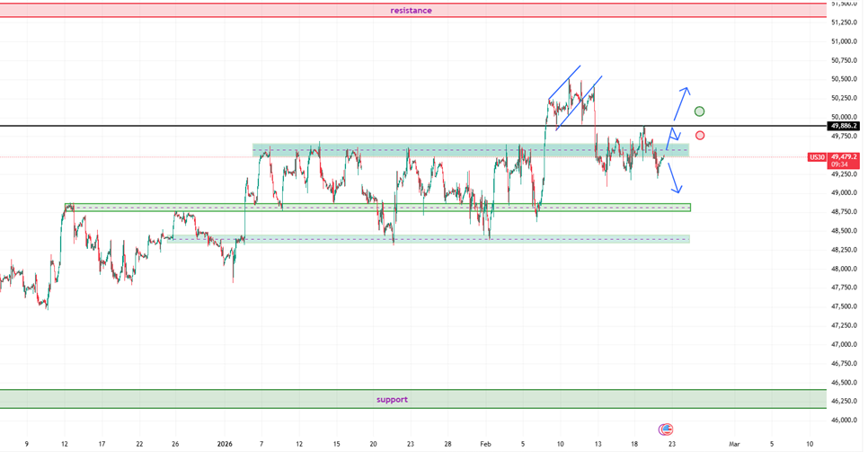Image resolution: width=868 pixels, height=452 pixels.
Task: Click the 49,479.2 current price label
Action: click(x=843, y=156)
